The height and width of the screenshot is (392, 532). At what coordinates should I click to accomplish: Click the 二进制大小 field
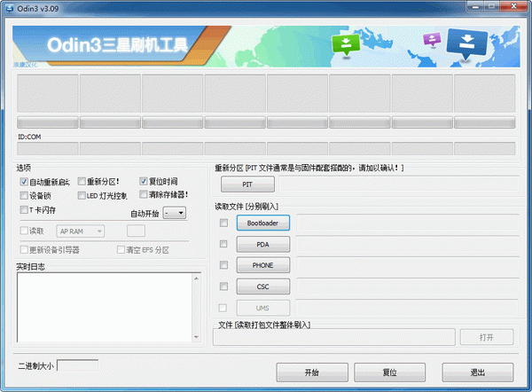pyautogui.click(x=78, y=365)
